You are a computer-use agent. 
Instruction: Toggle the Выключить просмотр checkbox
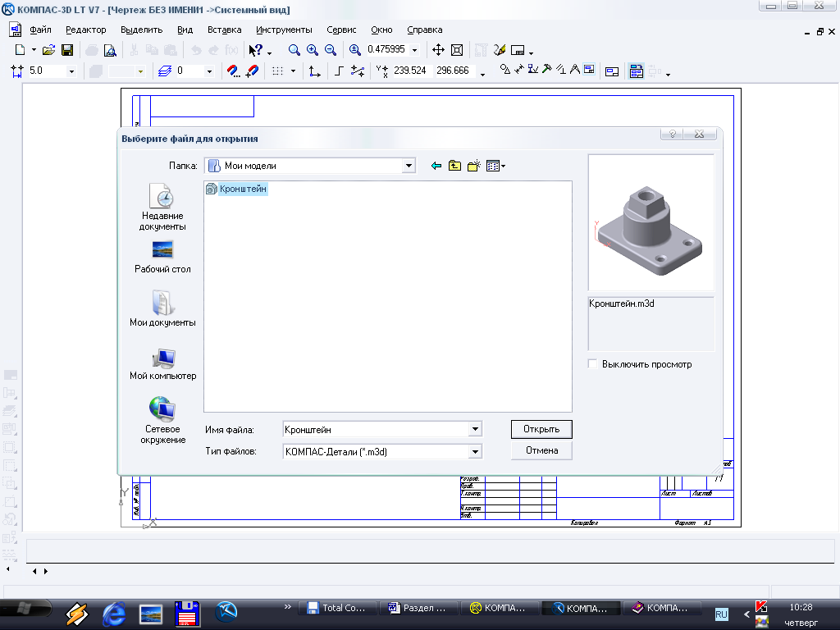592,363
